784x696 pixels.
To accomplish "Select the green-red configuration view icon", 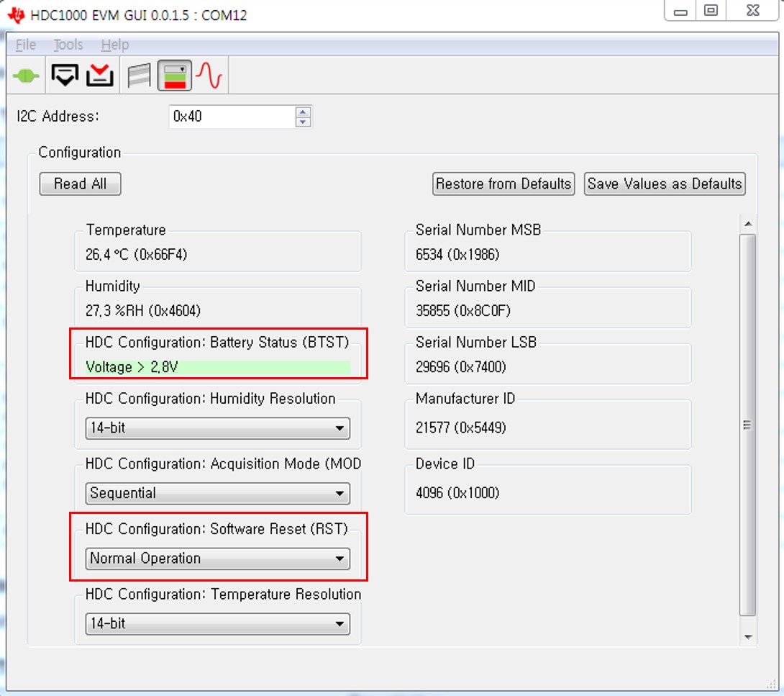I will (x=175, y=76).
